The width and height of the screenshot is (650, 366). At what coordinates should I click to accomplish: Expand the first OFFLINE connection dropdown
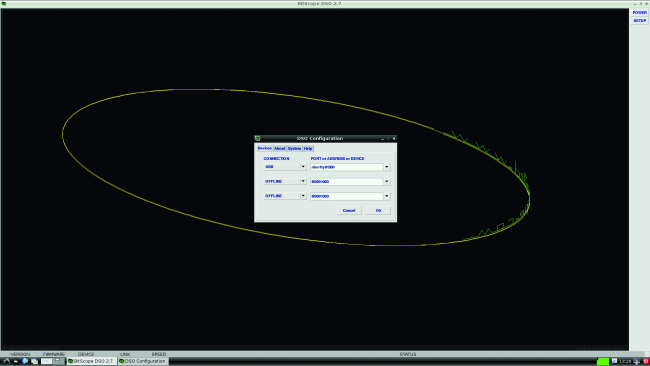click(303, 181)
